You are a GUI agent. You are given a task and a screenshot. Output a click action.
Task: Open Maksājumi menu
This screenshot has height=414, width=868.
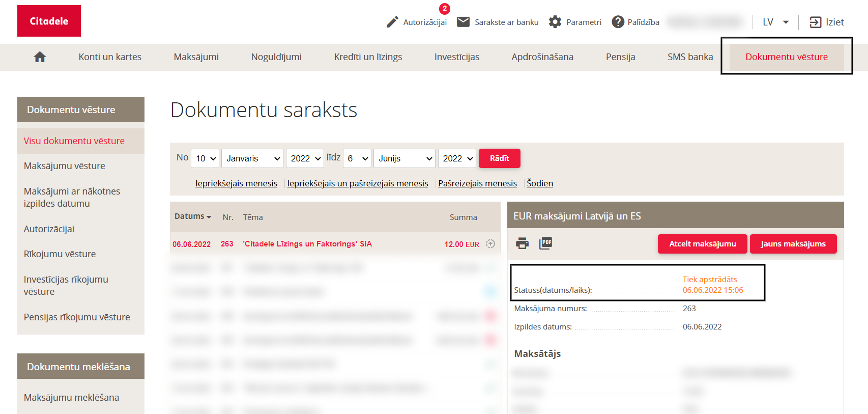tap(196, 57)
